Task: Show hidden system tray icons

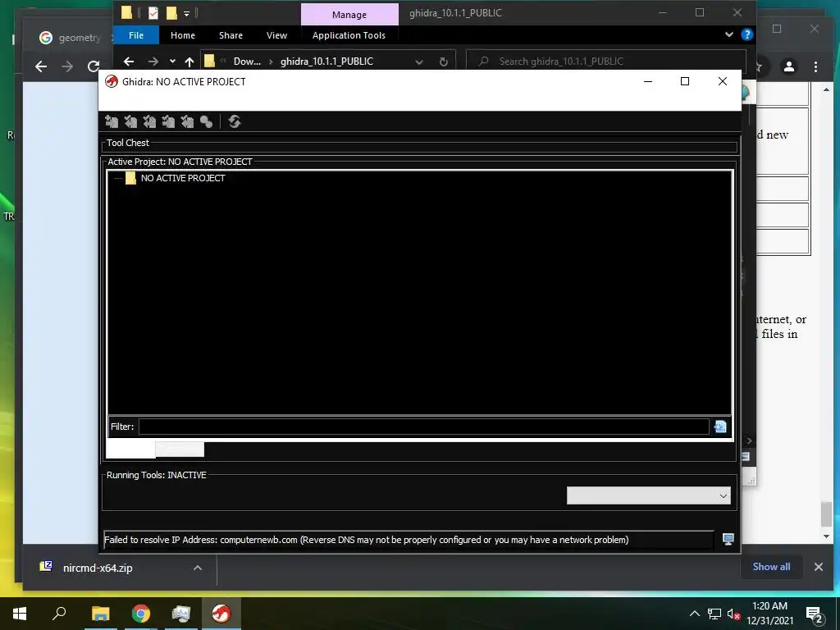Action: (x=694, y=614)
